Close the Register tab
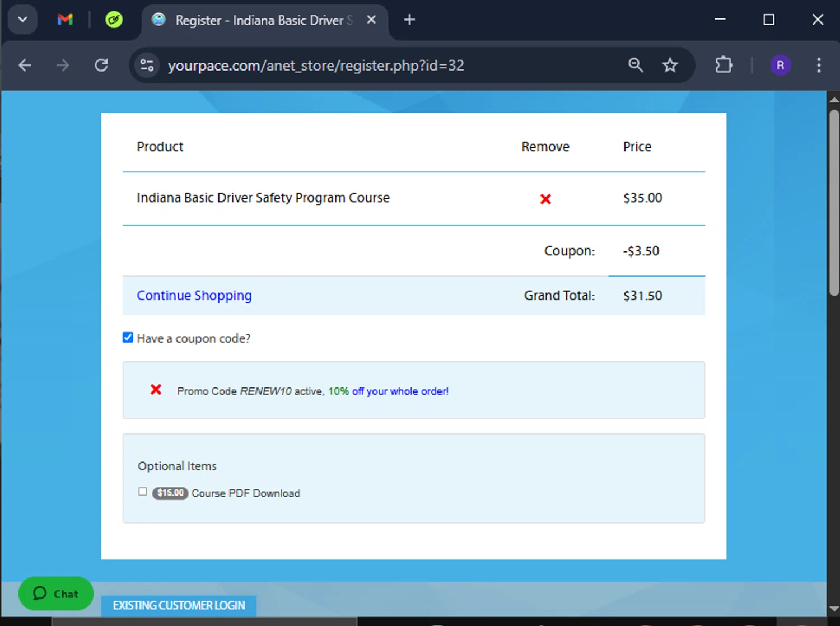This screenshot has height=626, width=840. pyautogui.click(x=371, y=20)
